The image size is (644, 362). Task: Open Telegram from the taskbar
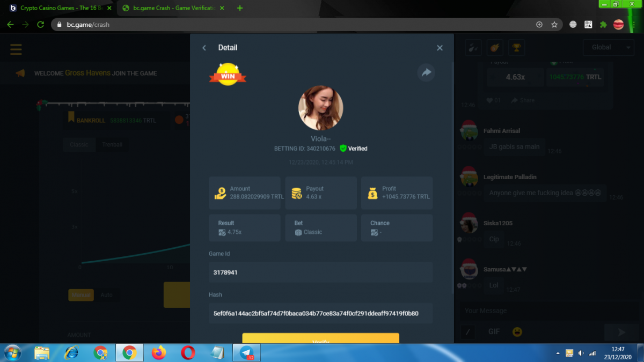pyautogui.click(x=247, y=353)
